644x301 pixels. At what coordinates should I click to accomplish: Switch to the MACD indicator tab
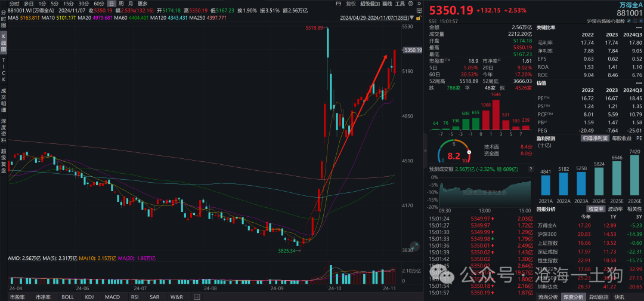112,297
